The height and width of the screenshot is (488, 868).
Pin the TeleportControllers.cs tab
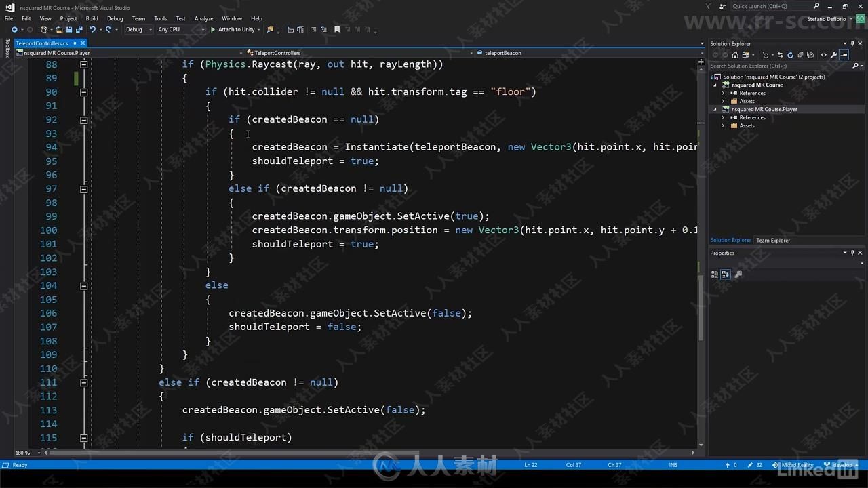pyautogui.click(x=75, y=43)
